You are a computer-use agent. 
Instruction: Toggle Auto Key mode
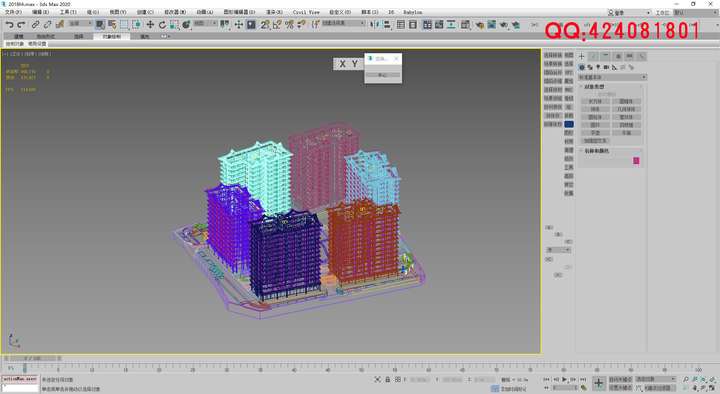(620, 379)
